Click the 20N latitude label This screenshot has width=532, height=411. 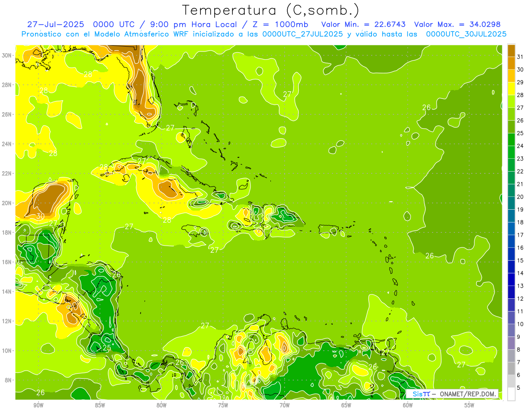point(7,203)
